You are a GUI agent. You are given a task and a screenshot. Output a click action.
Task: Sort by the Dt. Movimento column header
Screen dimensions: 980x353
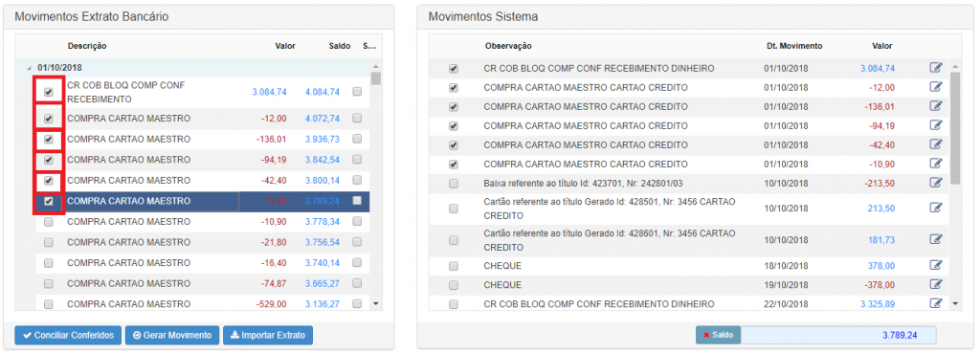[x=794, y=46]
